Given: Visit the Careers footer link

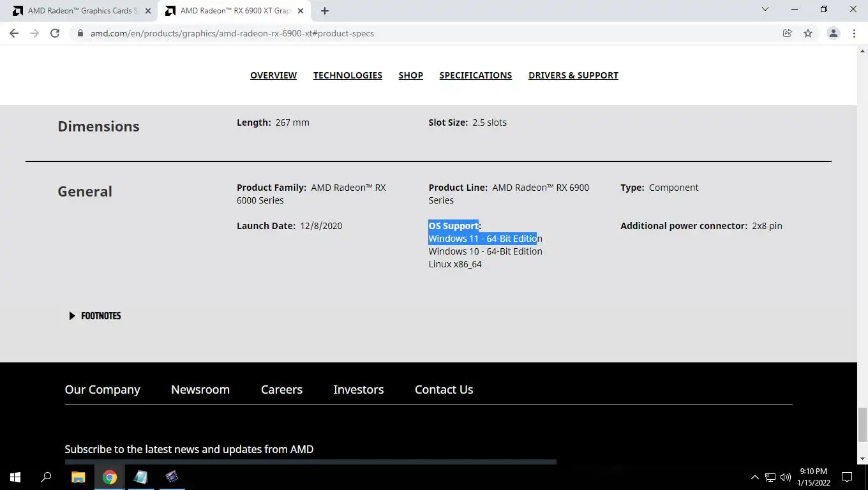Looking at the screenshot, I should pos(281,389).
